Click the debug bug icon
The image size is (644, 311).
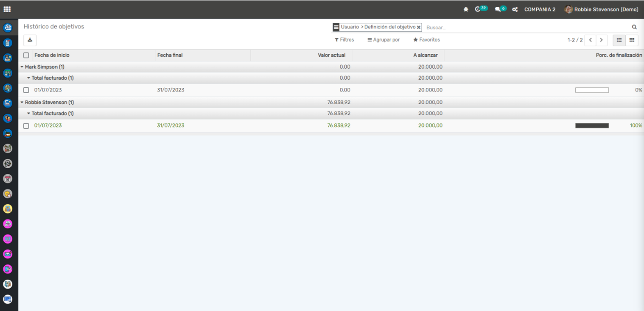coord(466,9)
